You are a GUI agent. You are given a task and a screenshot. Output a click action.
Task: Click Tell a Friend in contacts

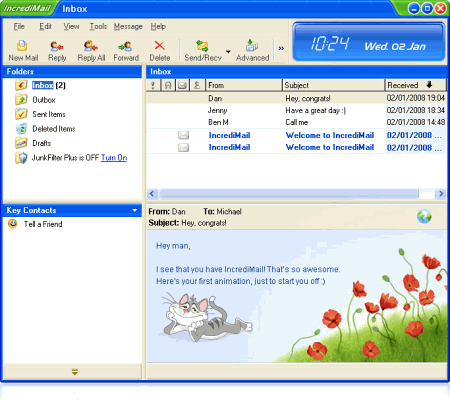[43, 224]
